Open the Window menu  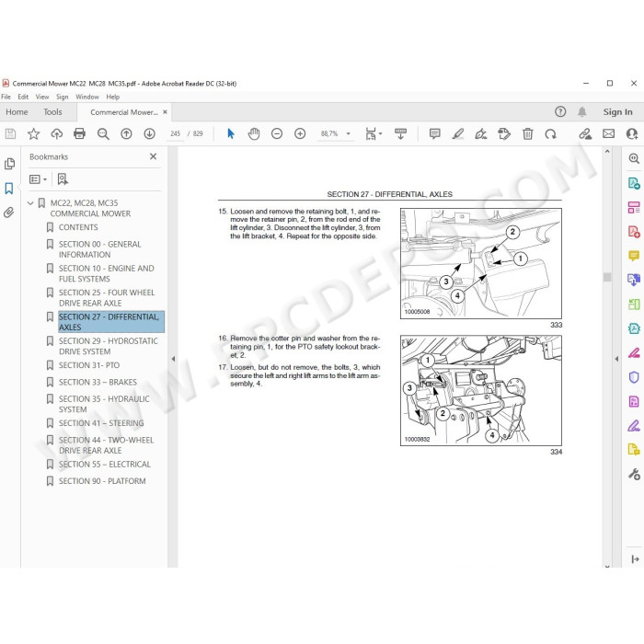point(87,97)
